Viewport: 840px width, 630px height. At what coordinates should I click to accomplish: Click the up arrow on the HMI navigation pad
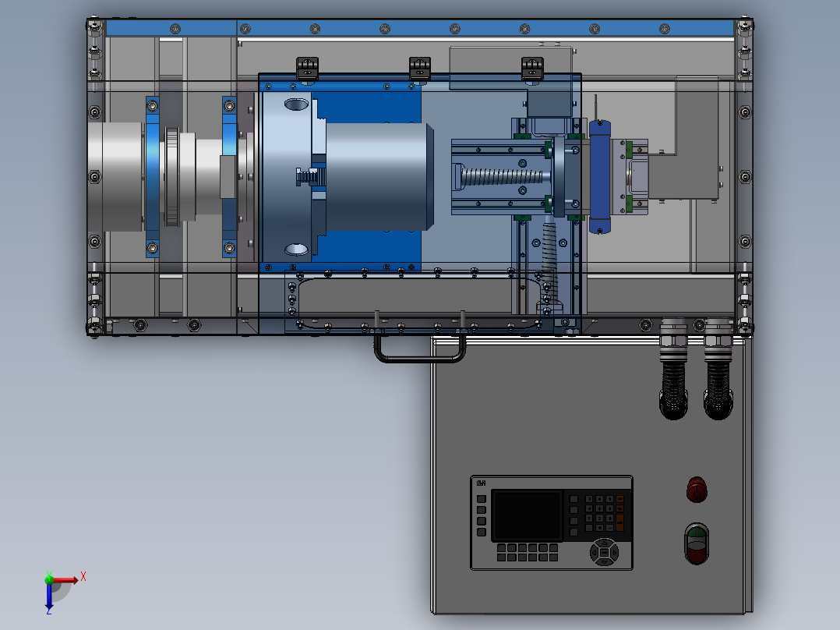click(x=605, y=543)
